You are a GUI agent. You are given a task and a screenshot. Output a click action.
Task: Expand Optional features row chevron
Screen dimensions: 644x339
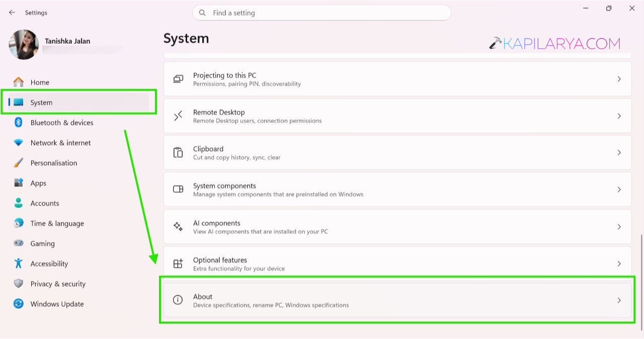click(x=619, y=263)
